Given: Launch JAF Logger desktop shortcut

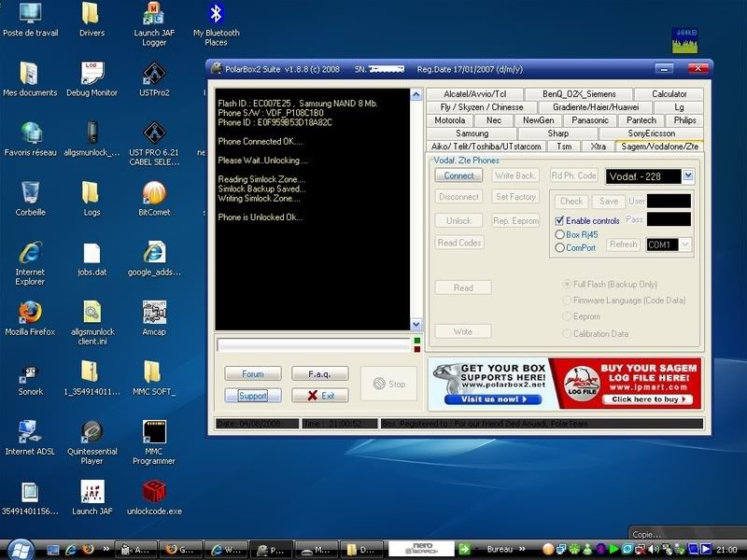Looking at the screenshot, I should click(154, 22).
